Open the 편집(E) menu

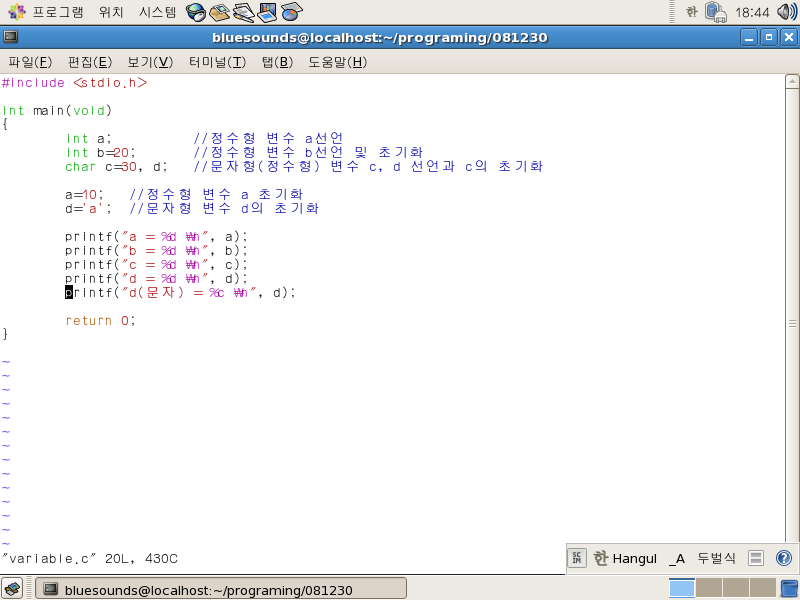(90, 62)
